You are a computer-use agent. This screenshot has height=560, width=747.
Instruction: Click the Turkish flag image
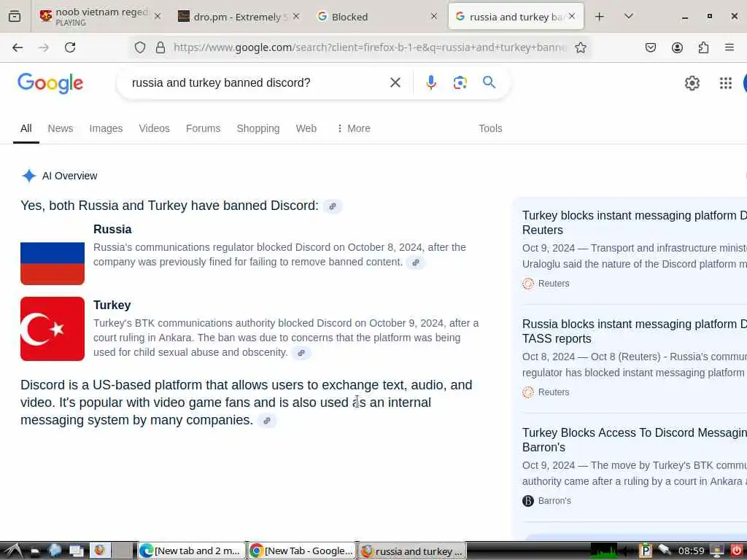53,329
